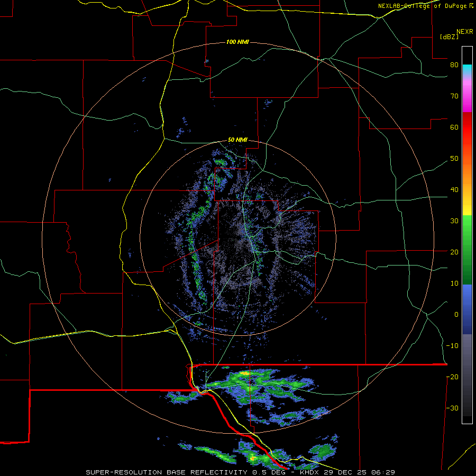Viewport: 476px width, 476px height.
Task: Pick the blue segment of the color bar
Action: [467, 309]
